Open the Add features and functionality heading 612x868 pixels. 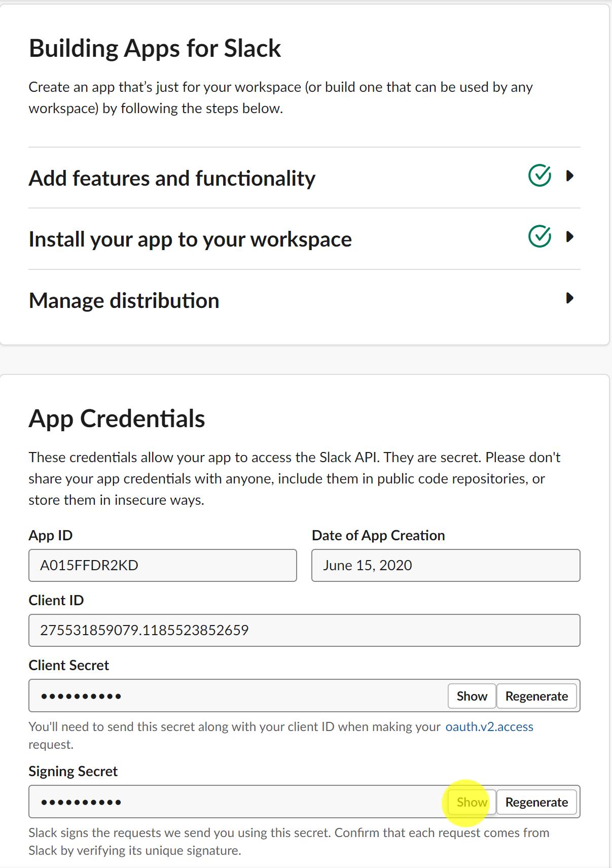point(172,179)
